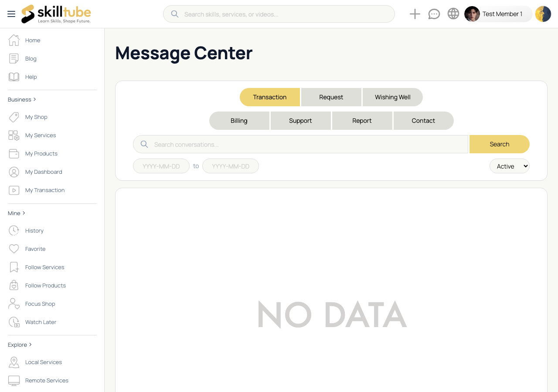Click the yellow moon theme icon
Screen dimensions: 558x392
(x=543, y=14)
